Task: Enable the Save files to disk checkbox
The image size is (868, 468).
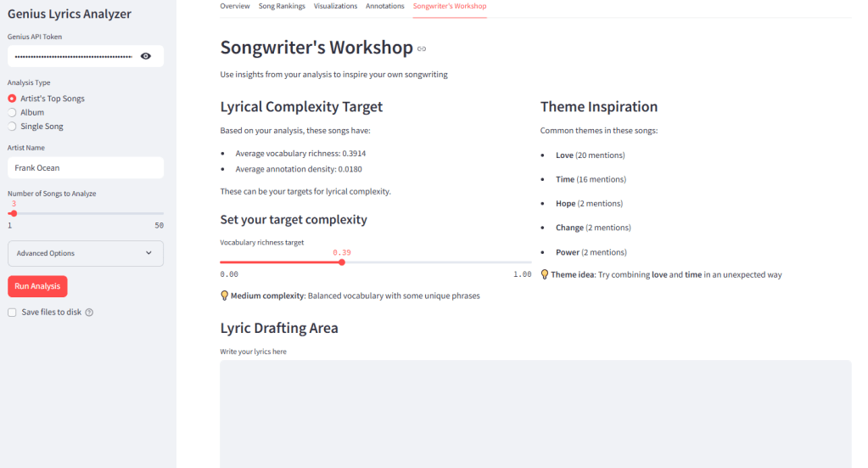Action: click(x=12, y=313)
